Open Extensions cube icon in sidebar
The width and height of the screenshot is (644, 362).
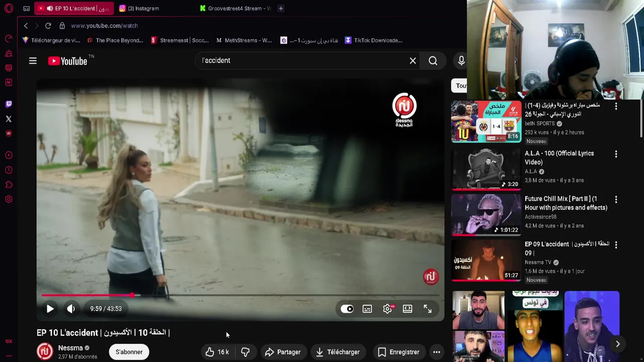pyautogui.click(x=9, y=185)
